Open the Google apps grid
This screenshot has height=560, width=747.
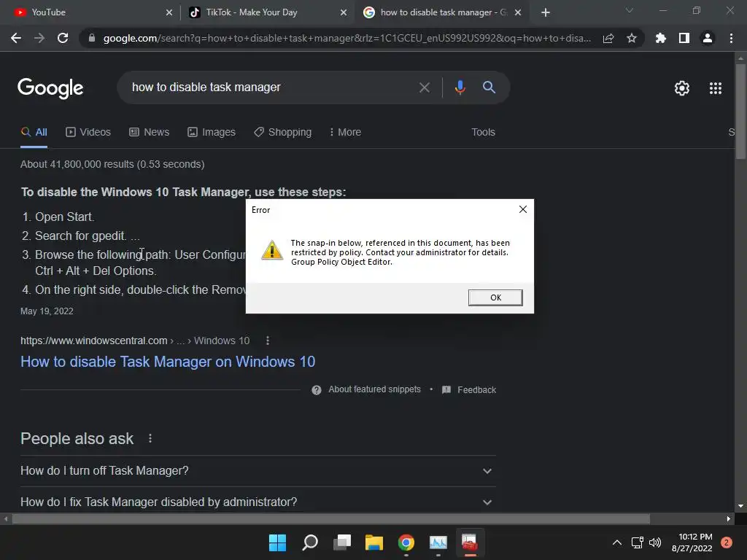(x=716, y=88)
